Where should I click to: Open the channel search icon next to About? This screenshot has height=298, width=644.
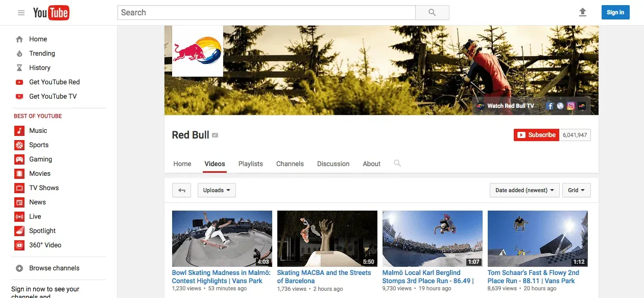pyautogui.click(x=397, y=164)
